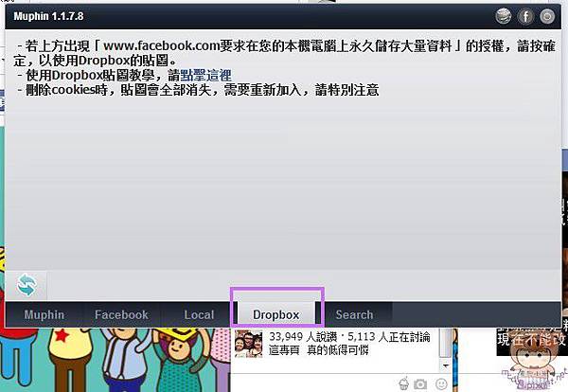Click the round settings icon in title bar

pyautogui.click(x=547, y=16)
